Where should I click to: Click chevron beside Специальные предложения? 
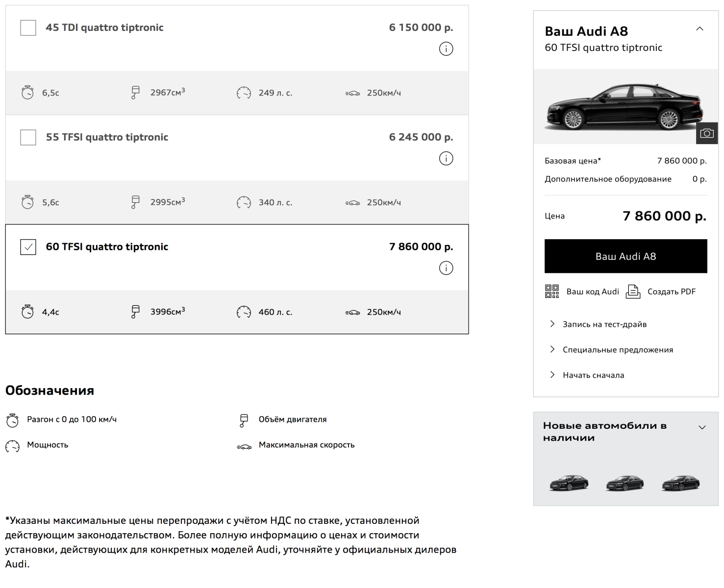point(552,349)
